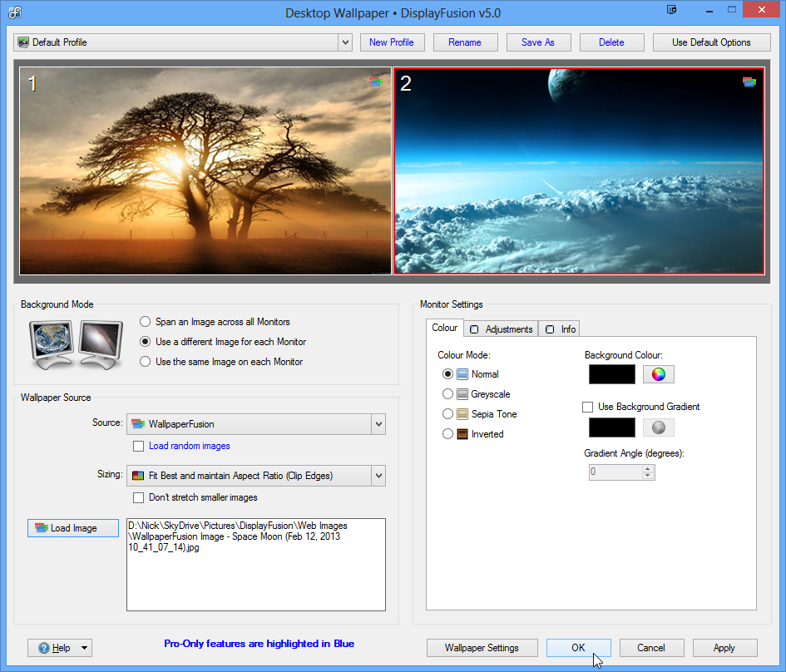Switch to the Info tab
Image resolution: width=786 pixels, height=672 pixels.
560,329
